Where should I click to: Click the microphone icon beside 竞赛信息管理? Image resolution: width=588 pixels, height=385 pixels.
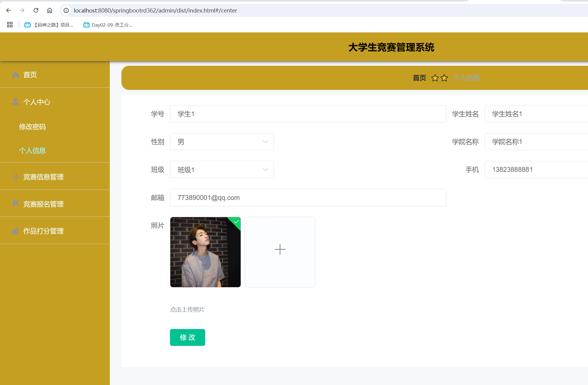[15, 176]
